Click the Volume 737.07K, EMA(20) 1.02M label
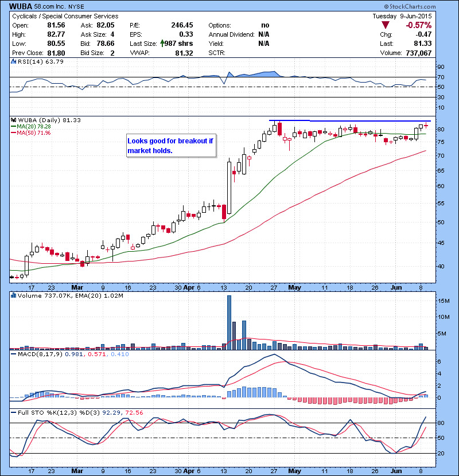Image resolution: width=459 pixels, height=476 pixels. click(71, 295)
